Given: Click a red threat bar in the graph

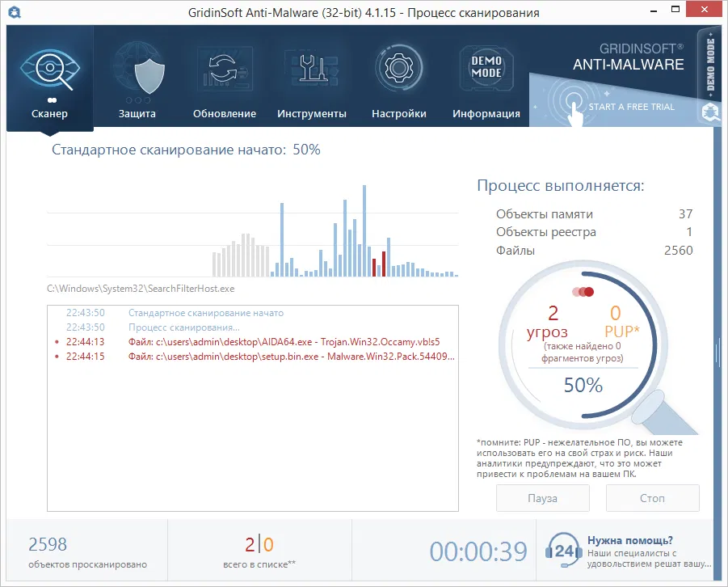Looking at the screenshot, I should 384,264.
